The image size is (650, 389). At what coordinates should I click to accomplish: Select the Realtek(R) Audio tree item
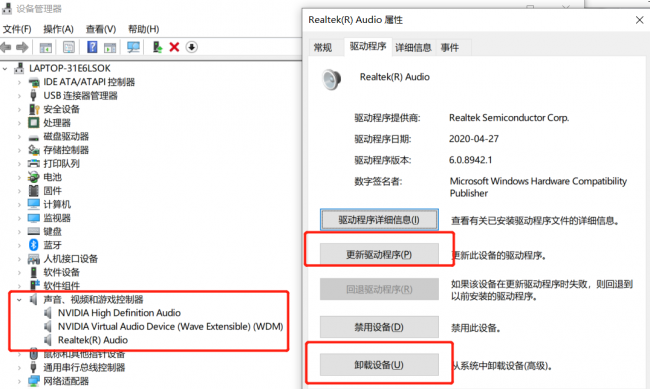tap(93, 340)
